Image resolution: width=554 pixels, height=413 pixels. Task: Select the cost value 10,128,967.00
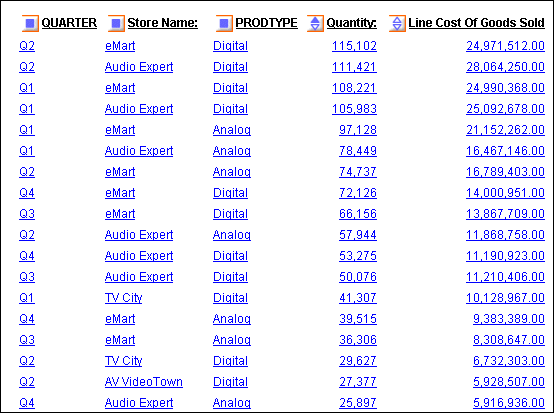[x=505, y=298]
